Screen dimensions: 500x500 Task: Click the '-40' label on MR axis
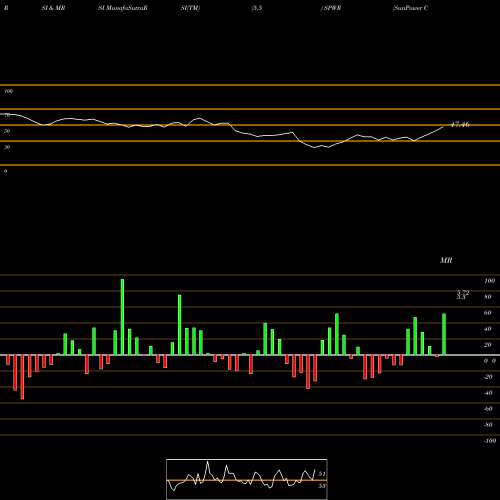point(488,393)
